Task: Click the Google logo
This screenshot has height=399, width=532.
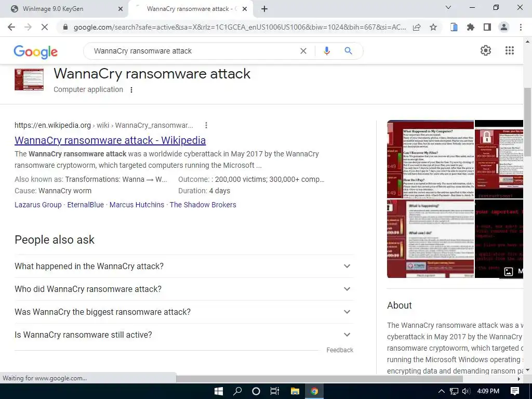Action: pyautogui.click(x=36, y=51)
